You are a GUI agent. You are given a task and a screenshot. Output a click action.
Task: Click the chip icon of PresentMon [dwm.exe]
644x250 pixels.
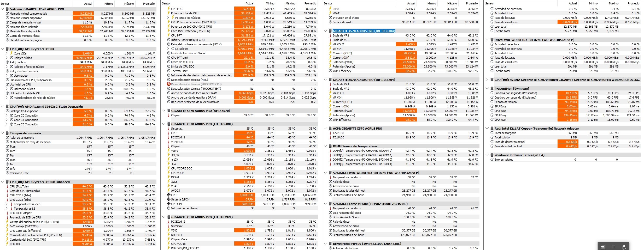492,89
